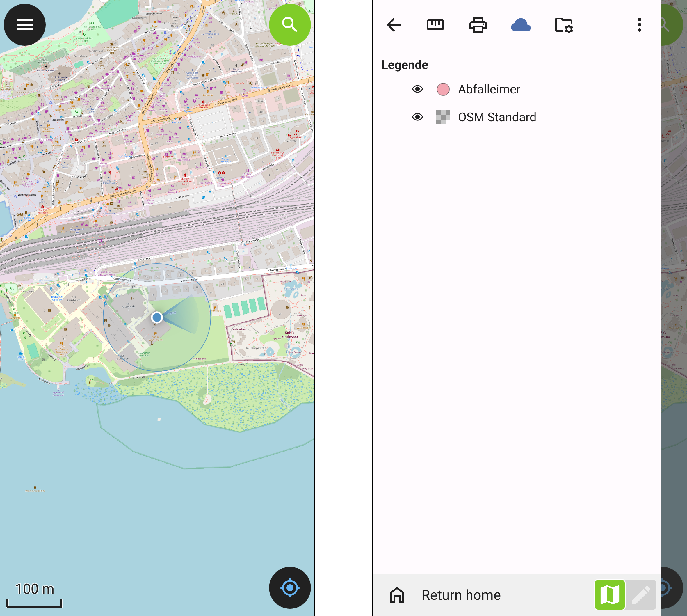The image size is (687, 616).
Task: Click the home icon in bottom bar
Action: [397, 595]
